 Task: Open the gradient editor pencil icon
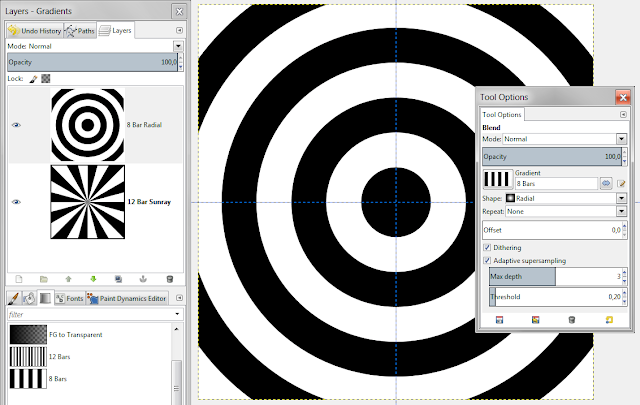[621, 184]
